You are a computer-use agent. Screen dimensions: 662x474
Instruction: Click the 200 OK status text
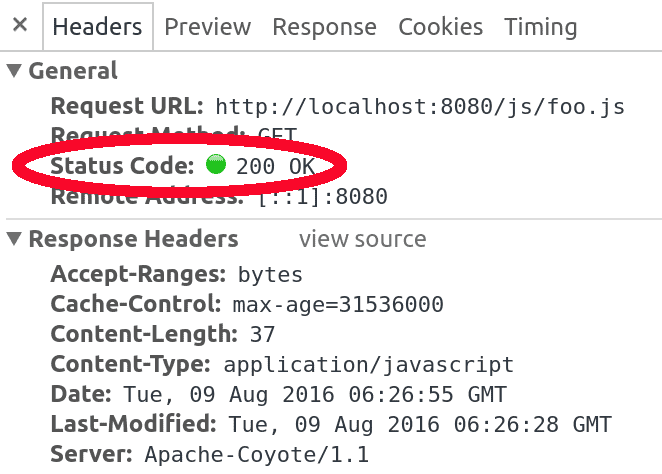tap(275, 165)
